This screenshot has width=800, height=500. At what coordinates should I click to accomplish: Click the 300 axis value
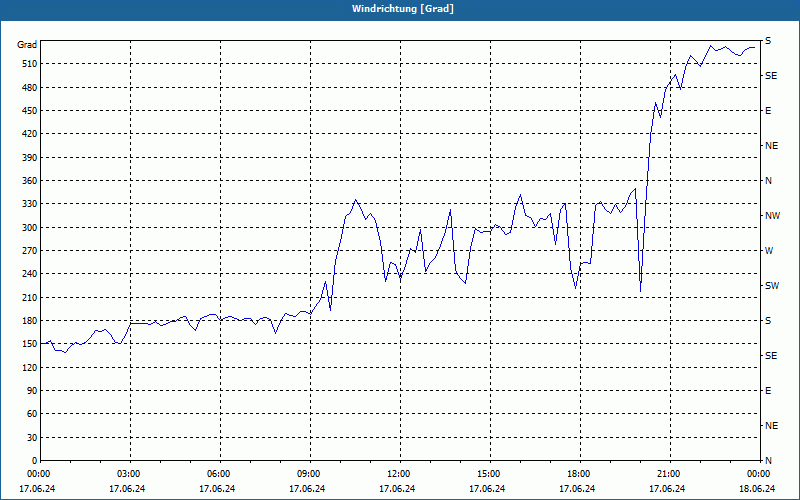(29, 228)
